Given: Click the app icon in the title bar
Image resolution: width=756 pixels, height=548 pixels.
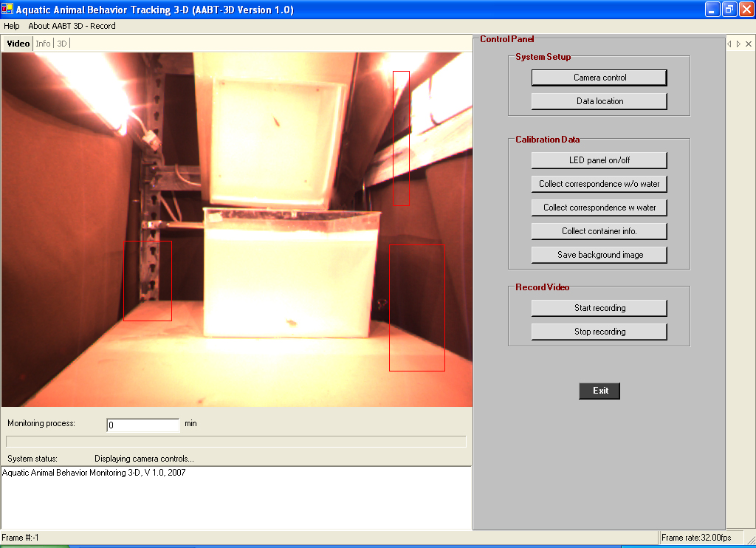Looking at the screenshot, I should 7,9.
